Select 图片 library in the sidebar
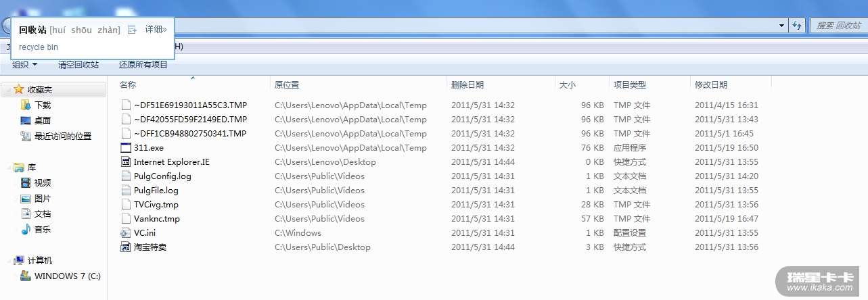Image resolution: width=868 pixels, height=300 pixels. 43,199
